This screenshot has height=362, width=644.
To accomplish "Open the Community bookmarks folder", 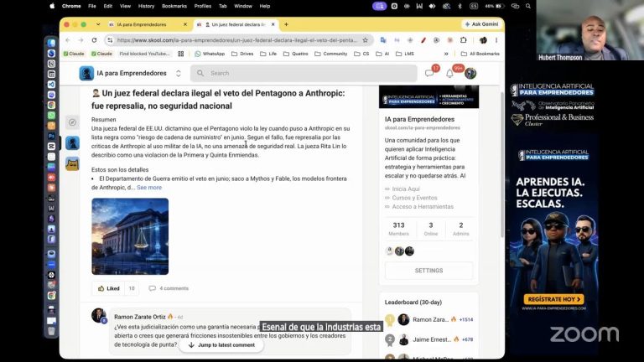I will (331, 54).
